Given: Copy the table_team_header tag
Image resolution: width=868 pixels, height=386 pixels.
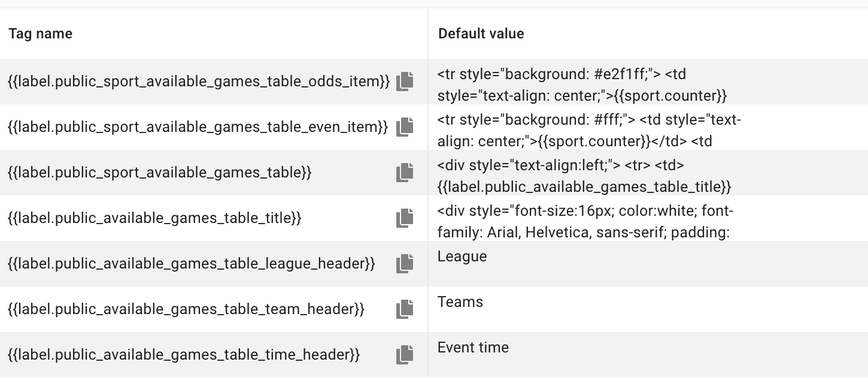Looking at the screenshot, I should (x=405, y=309).
